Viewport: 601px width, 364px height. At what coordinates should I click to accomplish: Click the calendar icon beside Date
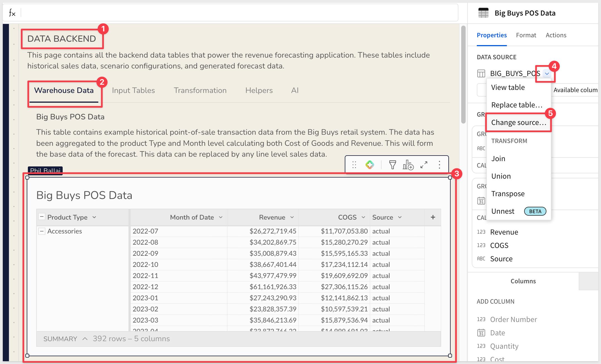tap(481, 333)
